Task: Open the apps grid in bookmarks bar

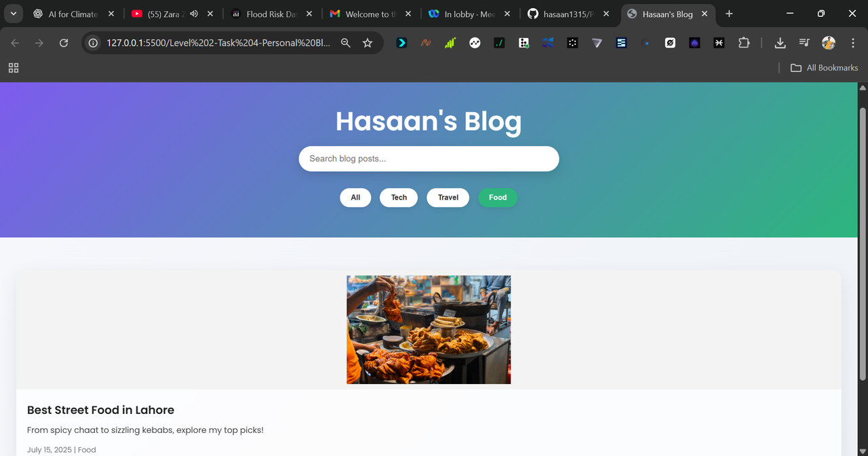Action: pyautogui.click(x=14, y=68)
